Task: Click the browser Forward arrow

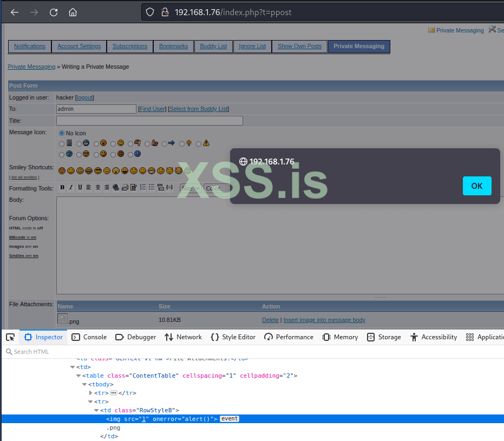Action: click(34, 12)
